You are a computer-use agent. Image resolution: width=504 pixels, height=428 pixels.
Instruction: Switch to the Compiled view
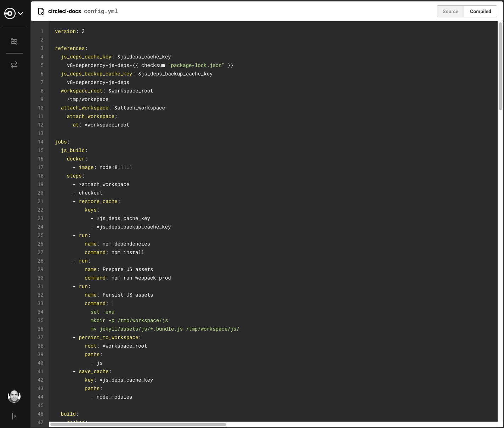[480, 11]
